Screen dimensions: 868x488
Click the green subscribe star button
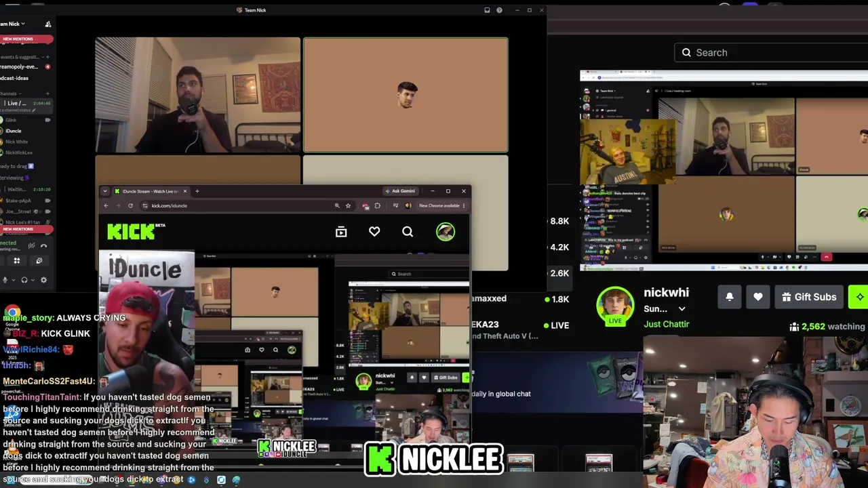(x=860, y=297)
